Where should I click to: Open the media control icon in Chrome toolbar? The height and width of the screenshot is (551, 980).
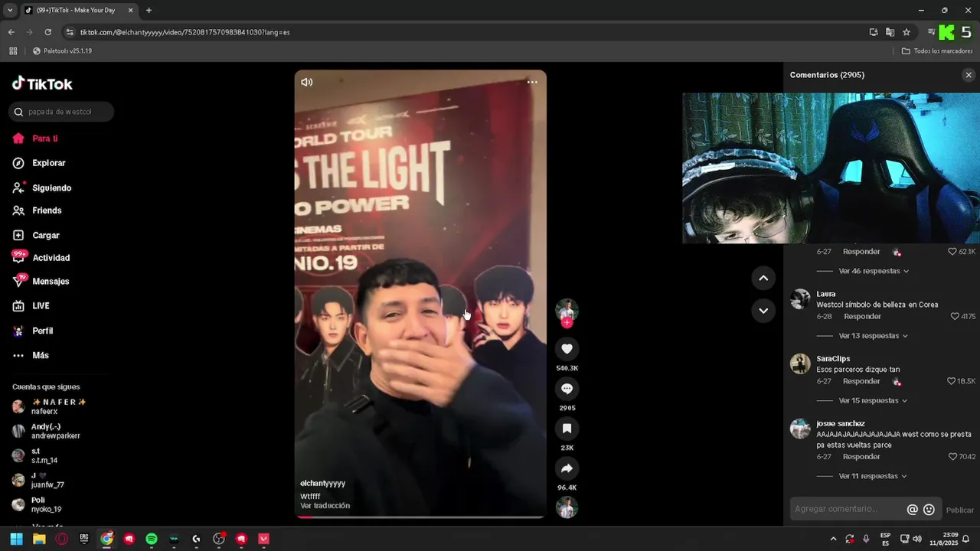point(931,32)
